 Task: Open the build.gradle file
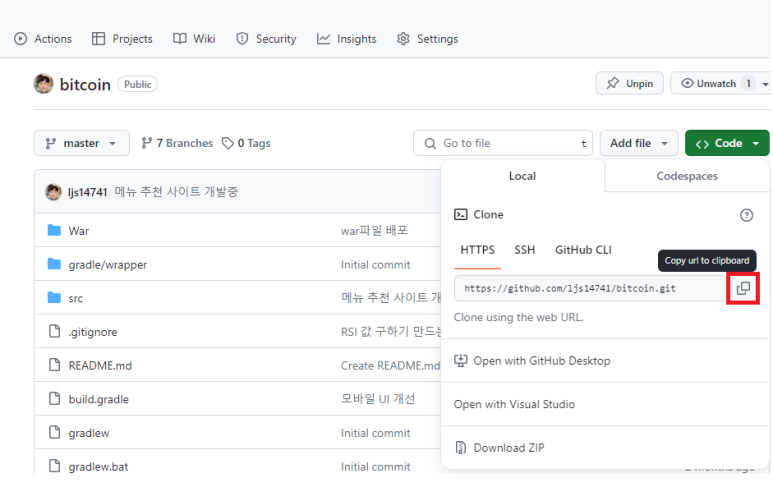point(99,399)
